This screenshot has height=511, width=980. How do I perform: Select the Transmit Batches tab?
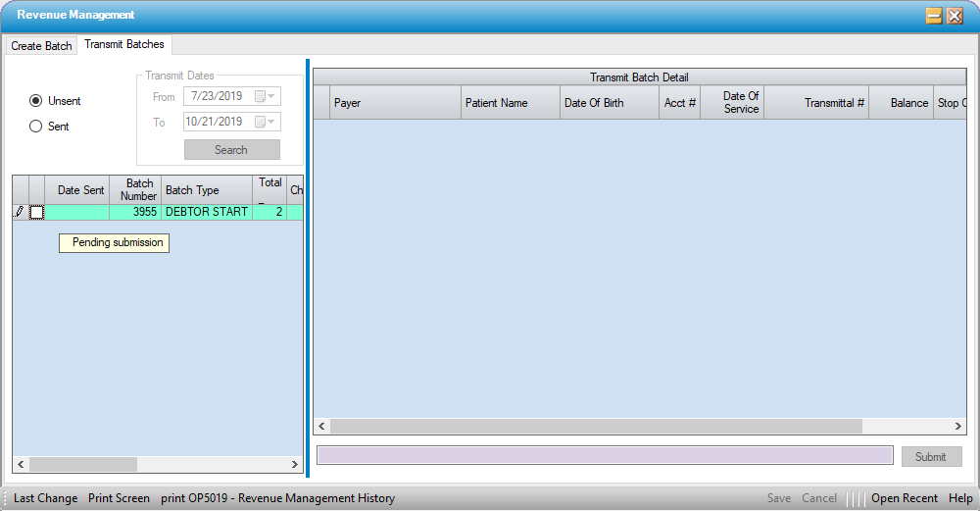pyautogui.click(x=124, y=45)
